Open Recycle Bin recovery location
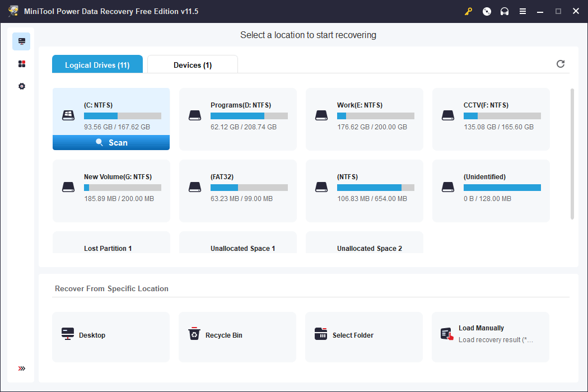The image size is (588, 392). [237, 335]
